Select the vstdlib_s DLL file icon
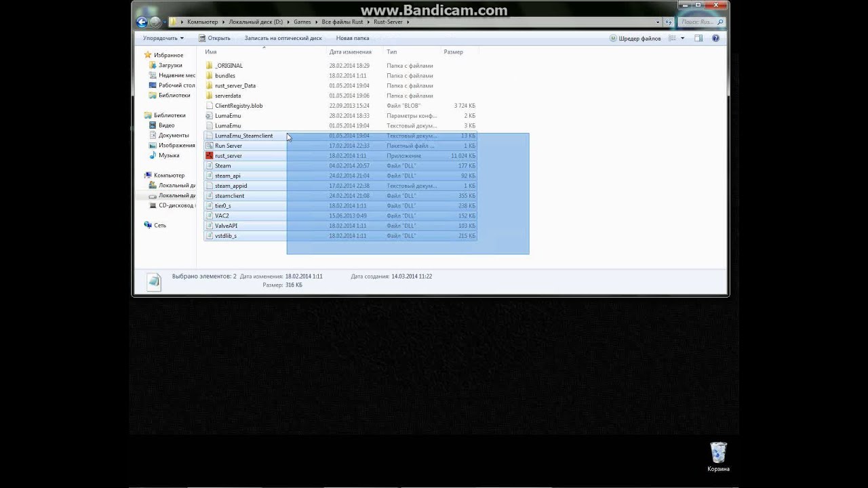The image size is (868, 488). (210, 236)
